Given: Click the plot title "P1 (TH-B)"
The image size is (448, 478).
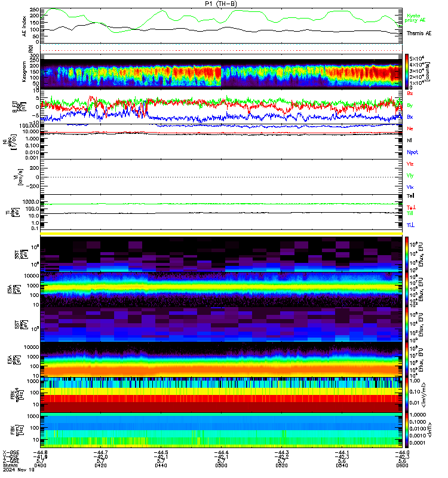Looking at the screenshot, I should (220, 4).
